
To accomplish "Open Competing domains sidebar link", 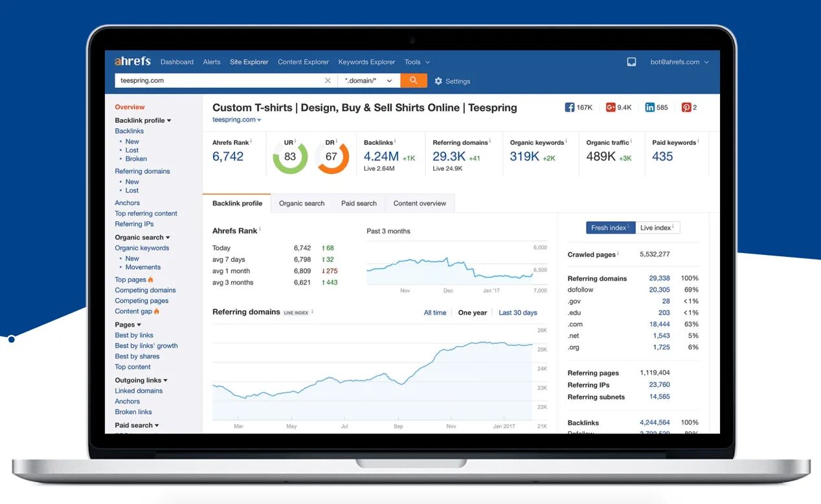I will [145, 290].
